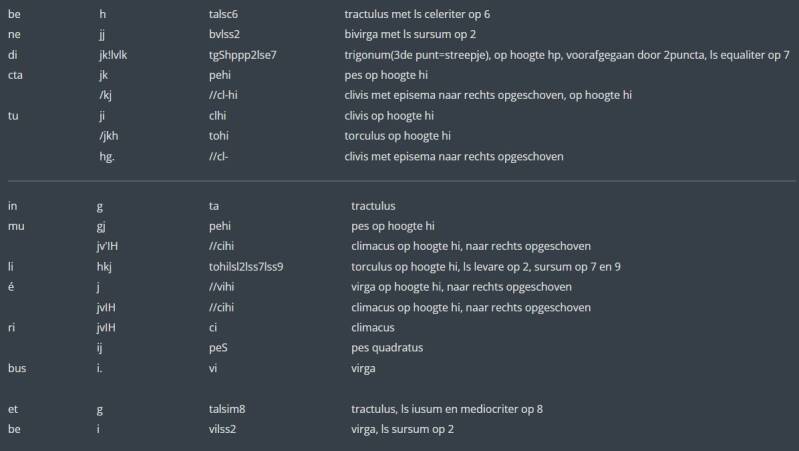Click the syllable 'bus'
This screenshot has height=451, width=799.
click(x=16, y=368)
